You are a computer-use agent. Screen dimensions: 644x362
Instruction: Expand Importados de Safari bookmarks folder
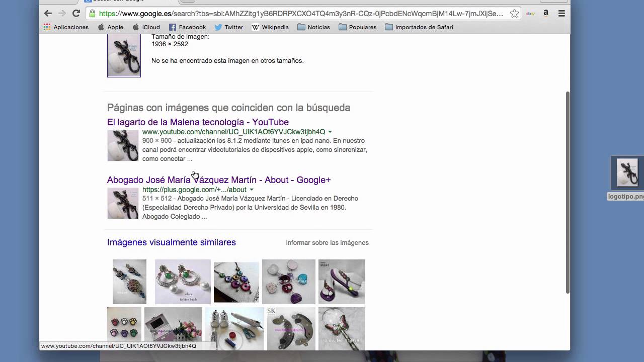419,27
